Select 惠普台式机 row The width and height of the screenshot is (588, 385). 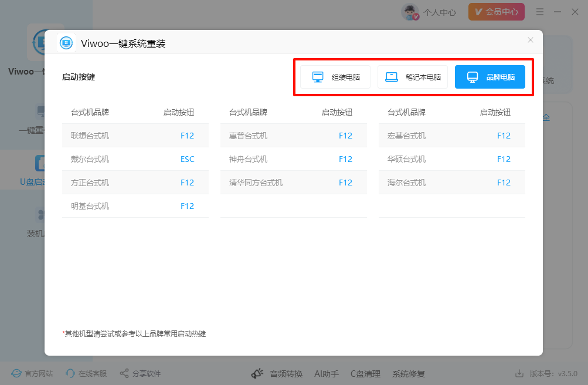294,136
